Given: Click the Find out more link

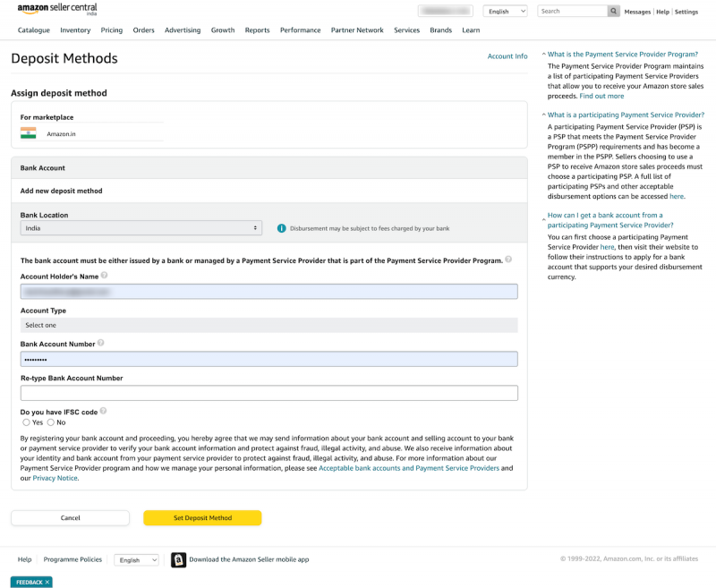Looking at the screenshot, I should pos(601,96).
